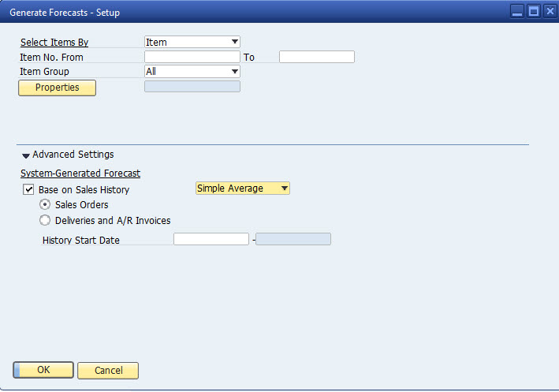559x392 pixels.
Task: Expand the Item Group dropdown showing All
Action: (192, 72)
